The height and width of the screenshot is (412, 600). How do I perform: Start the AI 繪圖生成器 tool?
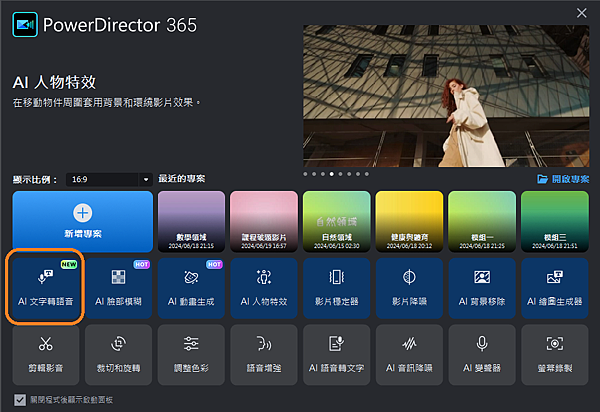(x=554, y=288)
